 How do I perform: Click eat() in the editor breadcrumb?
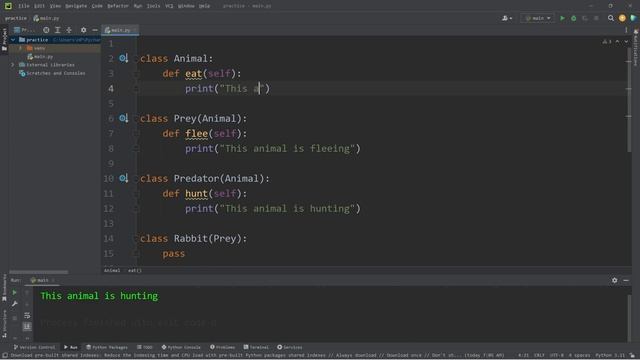pos(135,270)
